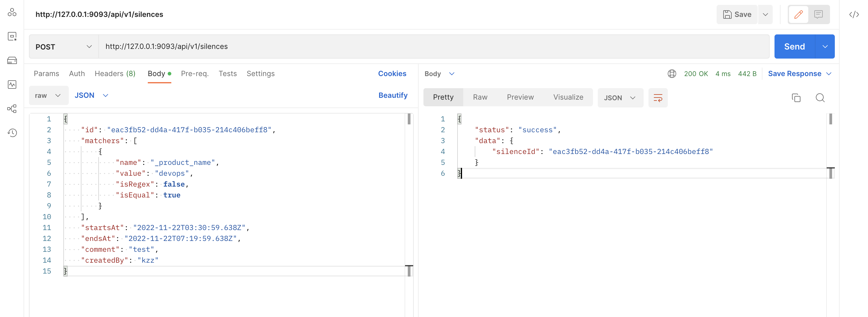Image resolution: width=868 pixels, height=317 pixels.
Task: Select the Preview response view
Action: [520, 98]
